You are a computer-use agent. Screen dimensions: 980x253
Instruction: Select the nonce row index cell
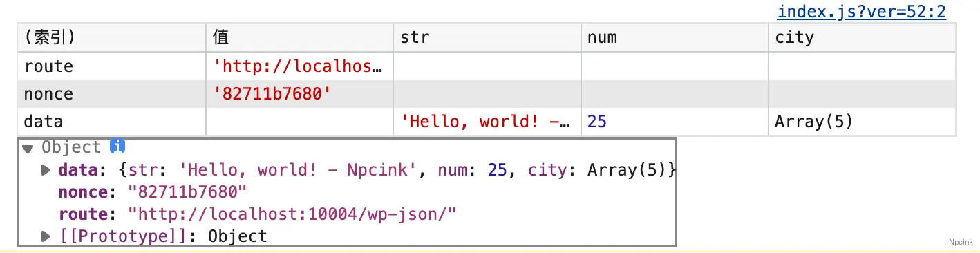(112, 94)
